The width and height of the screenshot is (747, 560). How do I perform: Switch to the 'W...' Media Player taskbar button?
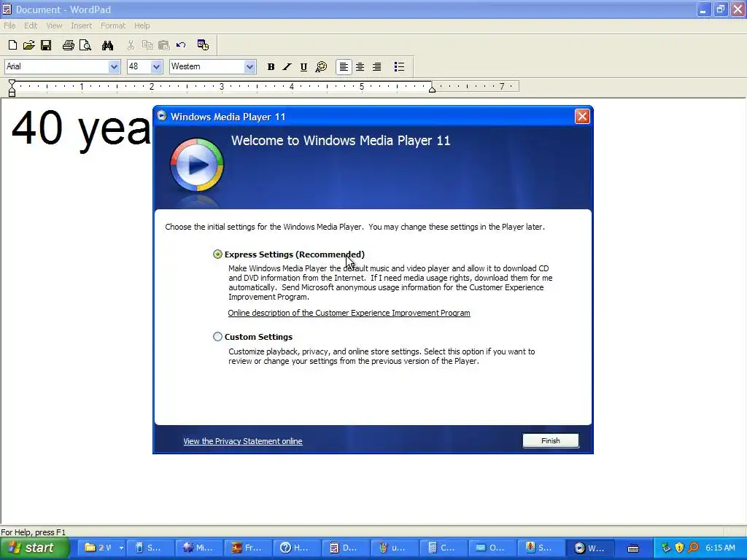589,548
